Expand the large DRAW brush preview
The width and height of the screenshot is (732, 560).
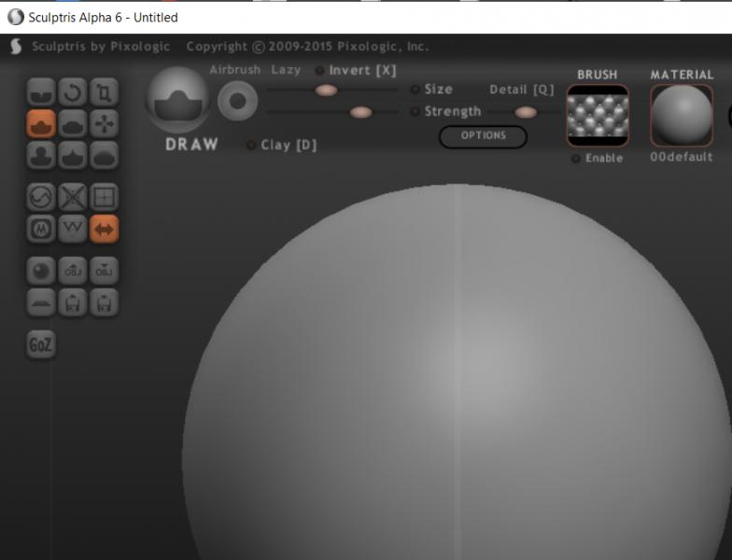(x=177, y=100)
